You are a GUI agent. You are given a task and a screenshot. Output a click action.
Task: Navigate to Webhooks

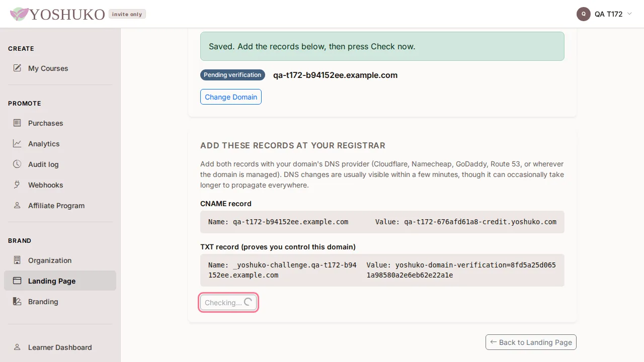[x=60, y=185]
